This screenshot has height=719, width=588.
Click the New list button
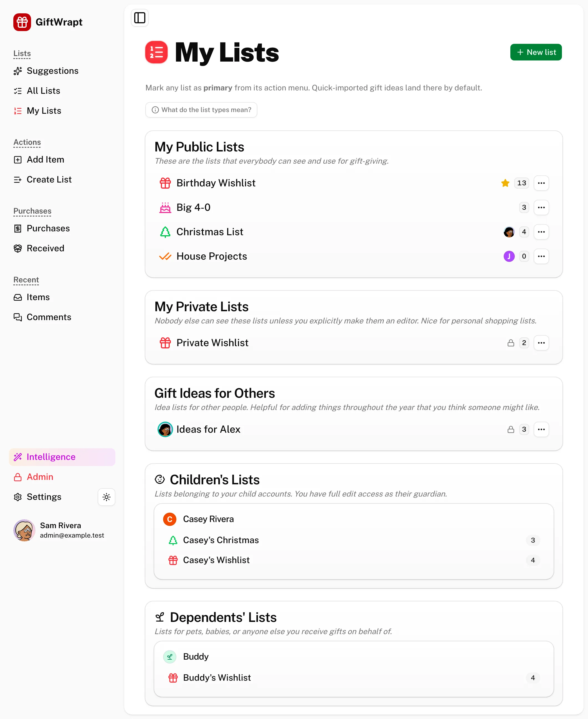tap(536, 52)
